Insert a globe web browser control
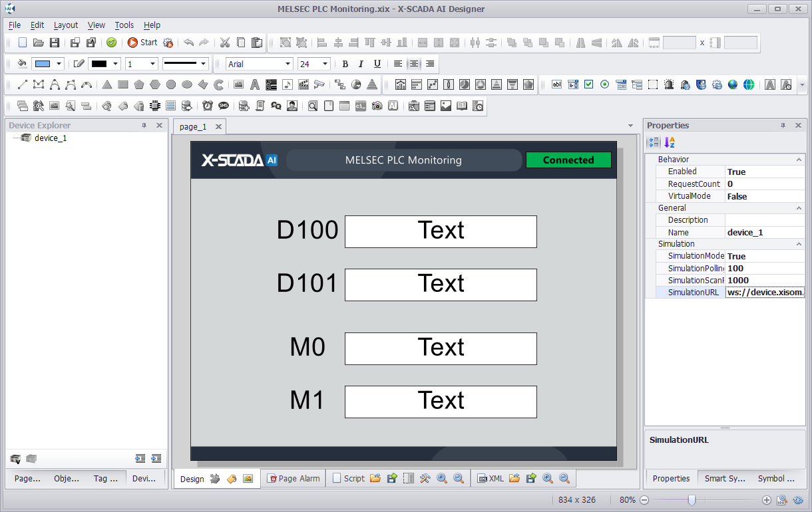The height and width of the screenshot is (512, 812). (733, 84)
